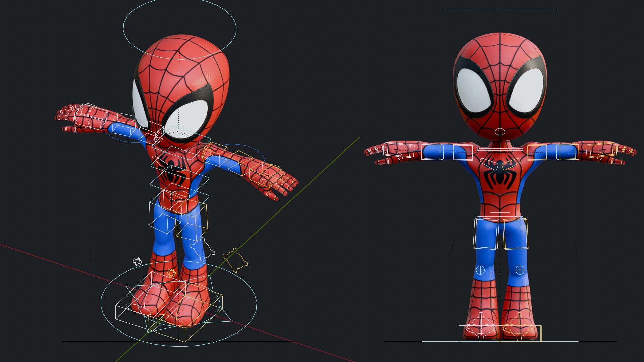Select white upper arm box in front view

[463, 153]
